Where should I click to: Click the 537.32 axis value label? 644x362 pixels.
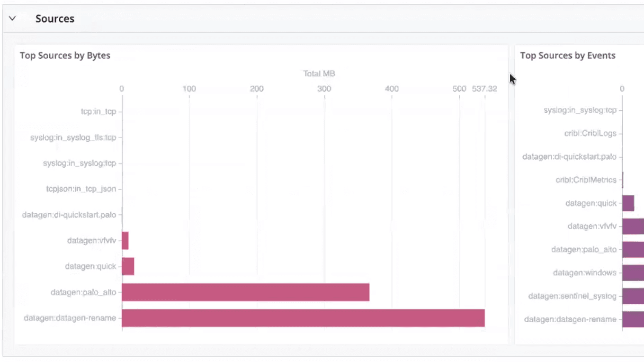485,88
